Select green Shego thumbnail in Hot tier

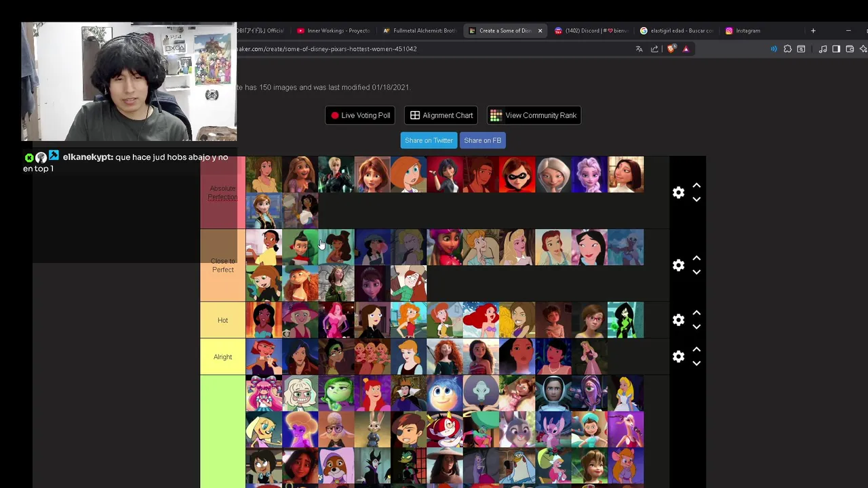click(625, 320)
